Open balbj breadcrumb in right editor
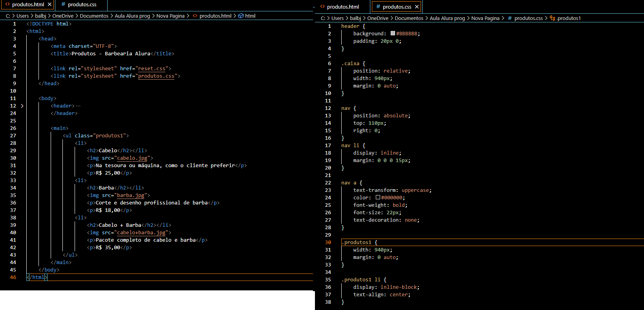 click(355, 18)
